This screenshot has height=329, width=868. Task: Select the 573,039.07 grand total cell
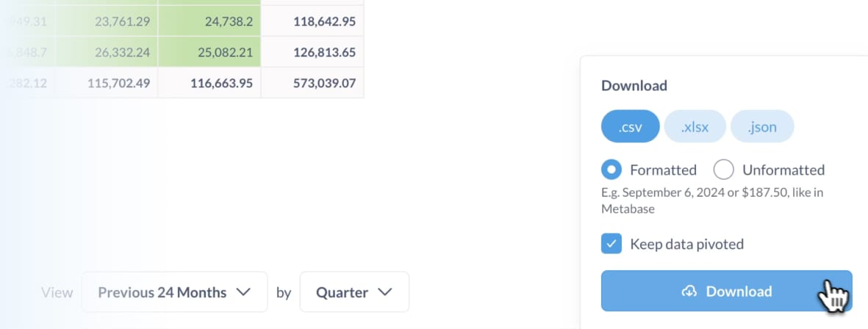tap(312, 83)
